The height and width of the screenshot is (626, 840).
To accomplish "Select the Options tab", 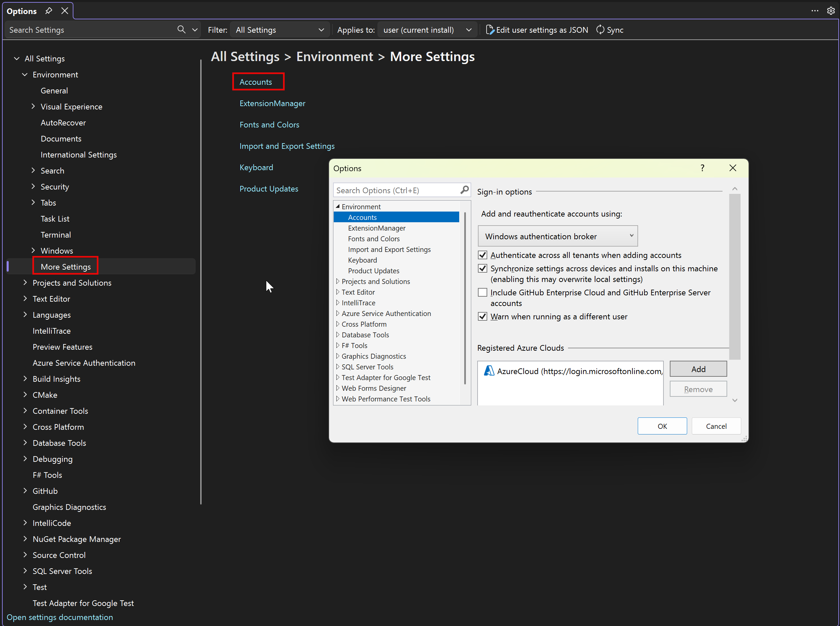I will [22, 11].
